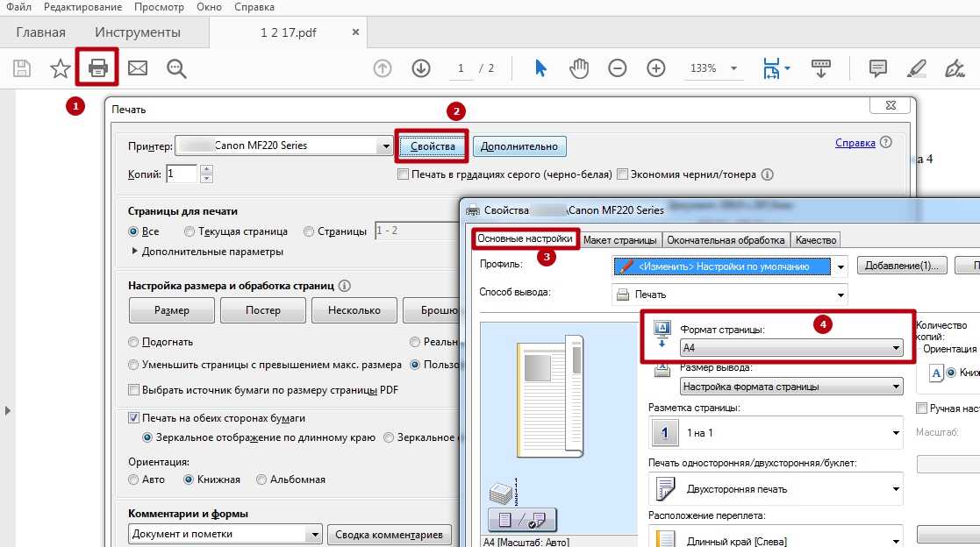Switch to 'Окончательная обработка' tab

pos(726,240)
